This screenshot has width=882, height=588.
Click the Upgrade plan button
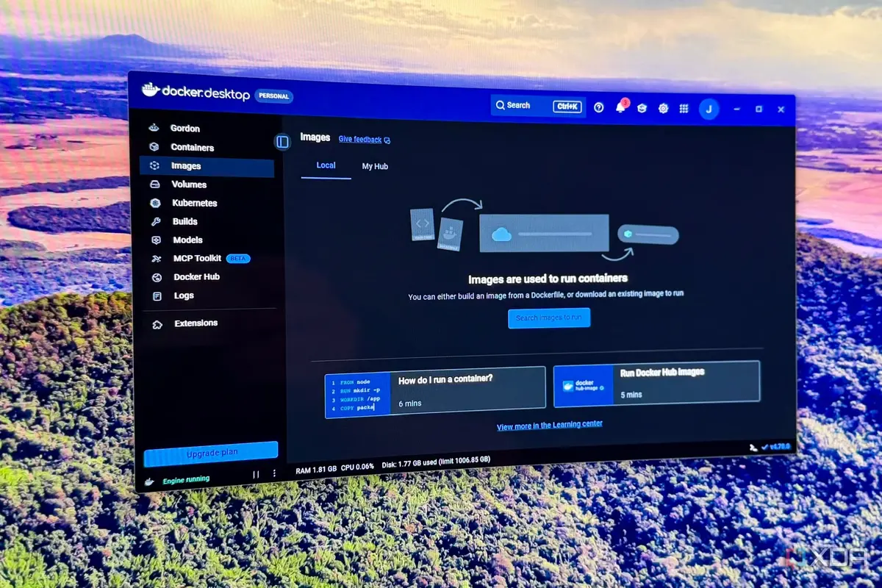click(x=211, y=453)
